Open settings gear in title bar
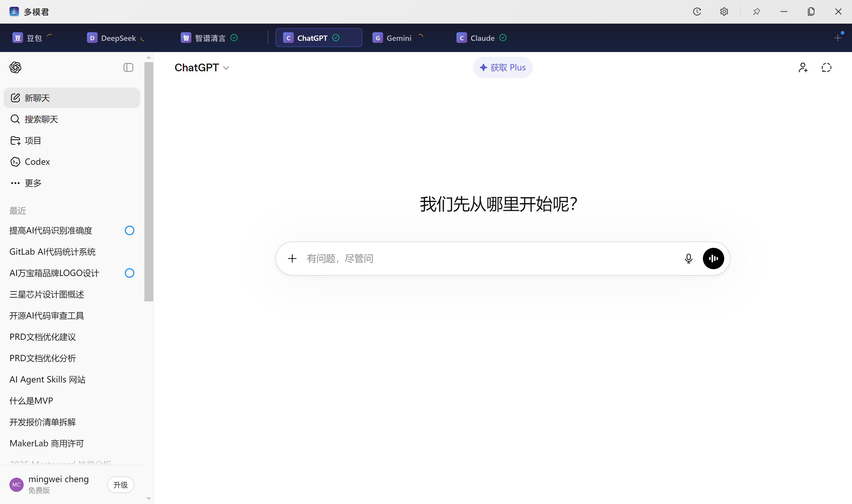This screenshot has height=504, width=852. 724,12
